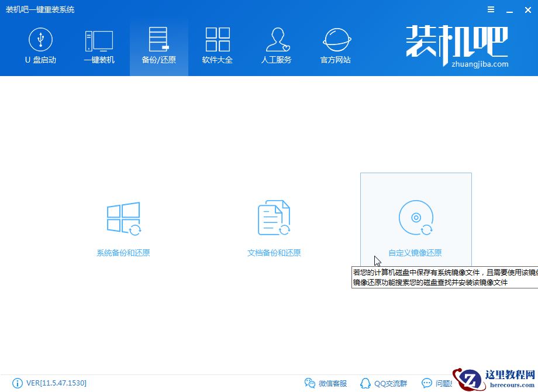
Task: Open the 问题反馈 feedback link
Action: point(439,383)
